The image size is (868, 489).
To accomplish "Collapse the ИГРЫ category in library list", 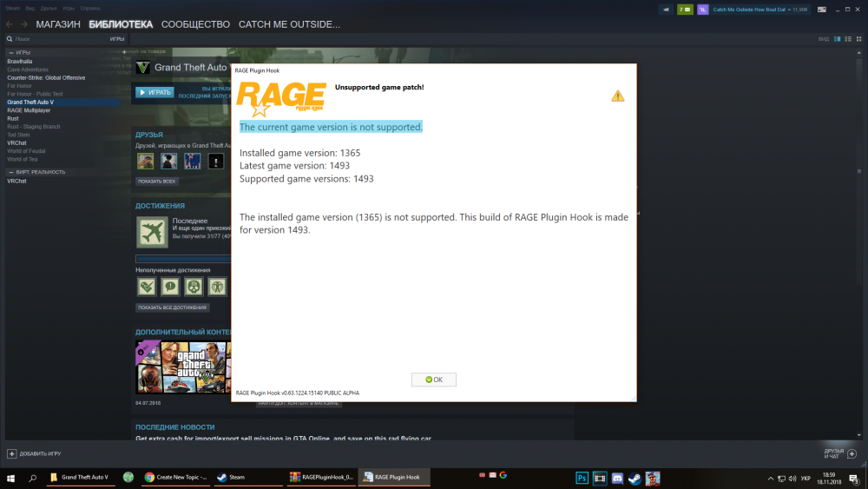I will tap(11, 53).
